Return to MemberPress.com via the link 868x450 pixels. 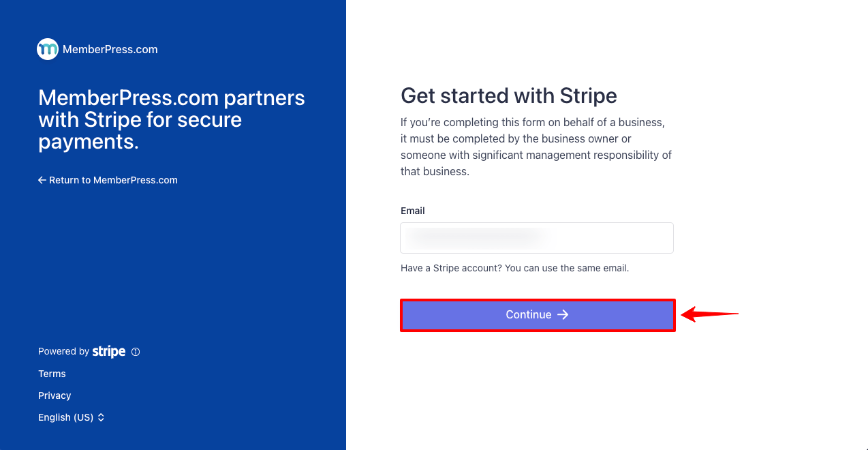tap(113, 180)
